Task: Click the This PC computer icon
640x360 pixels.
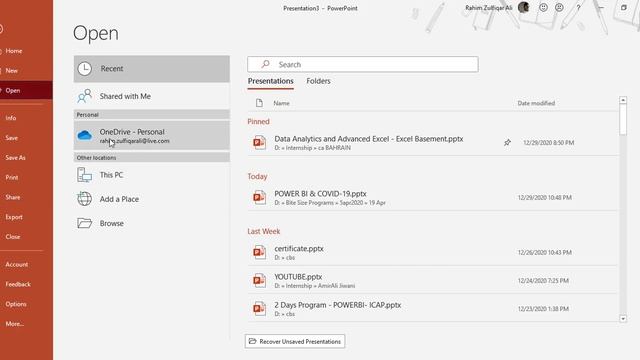Action: pos(84,175)
